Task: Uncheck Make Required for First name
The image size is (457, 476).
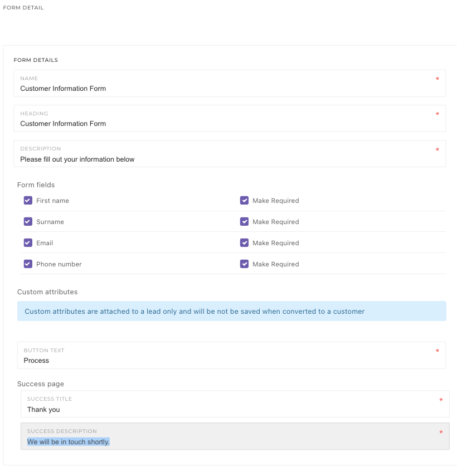Action: pyautogui.click(x=244, y=201)
